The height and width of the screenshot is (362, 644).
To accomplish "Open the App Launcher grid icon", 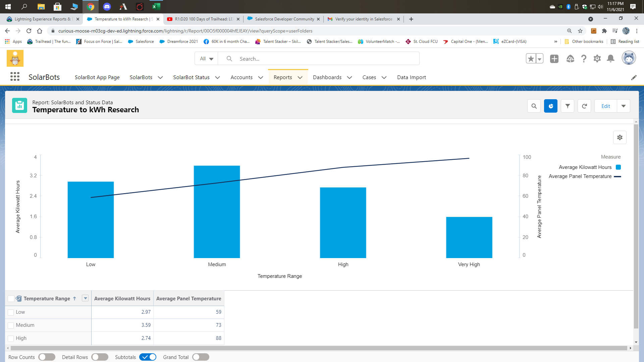I will (15, 77).
